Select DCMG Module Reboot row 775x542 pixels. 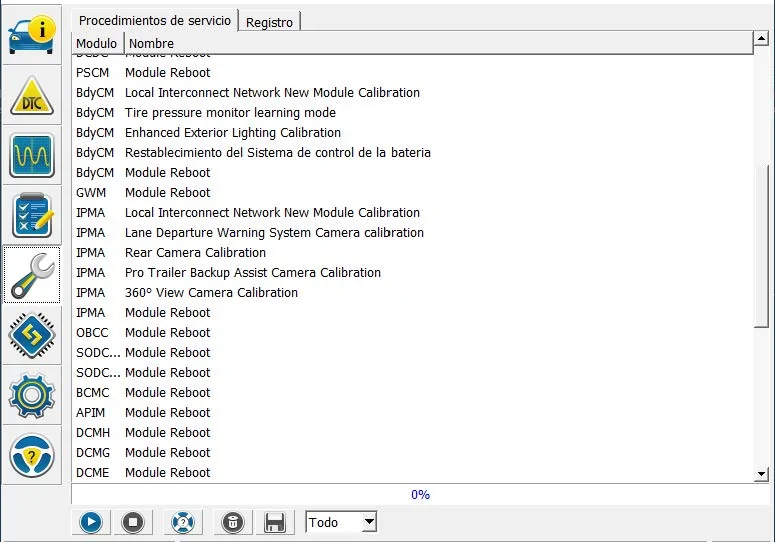[413, 453]
